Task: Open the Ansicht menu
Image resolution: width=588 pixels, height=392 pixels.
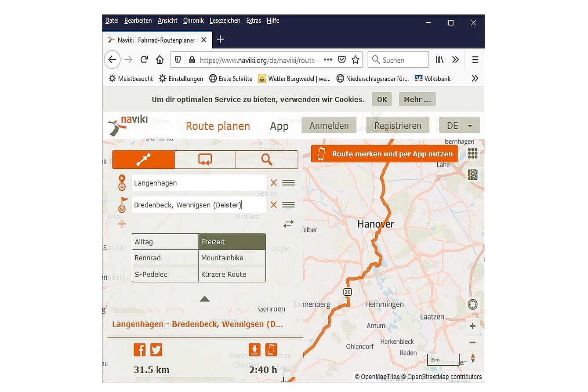Action: [167, 21]
